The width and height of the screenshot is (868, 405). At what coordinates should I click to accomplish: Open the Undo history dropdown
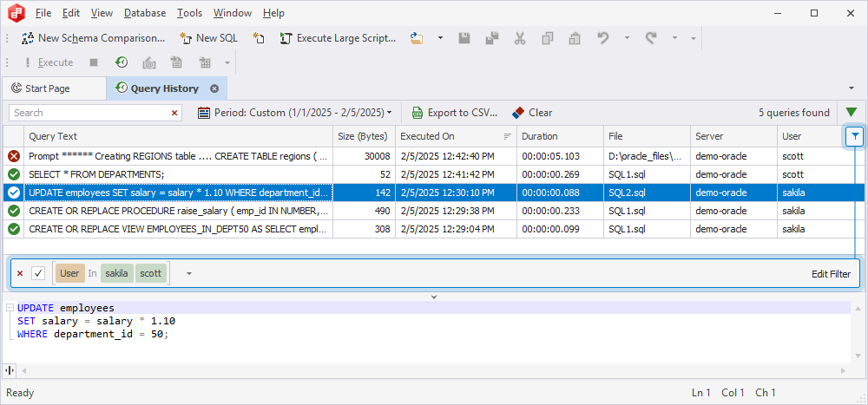(627, 38)
